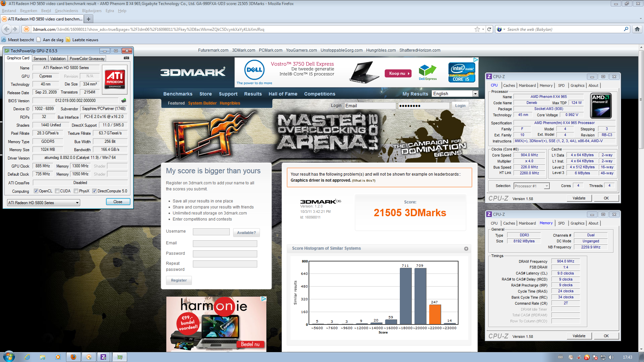Viewport: 644px width, 362px height.
Task: Click the search magnifier icon in the search bar
Action: pos(626,29)
